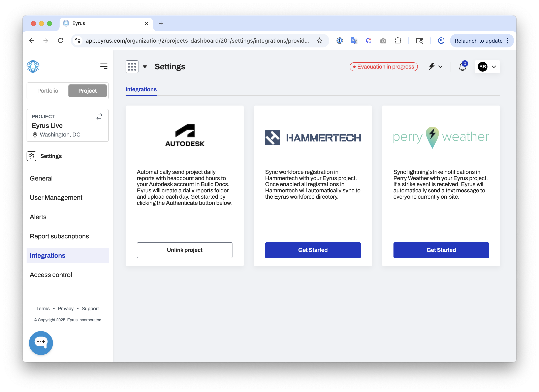539x392 pixels.
Task: Switch to the Portfolio view
Action: pos(47,91)
